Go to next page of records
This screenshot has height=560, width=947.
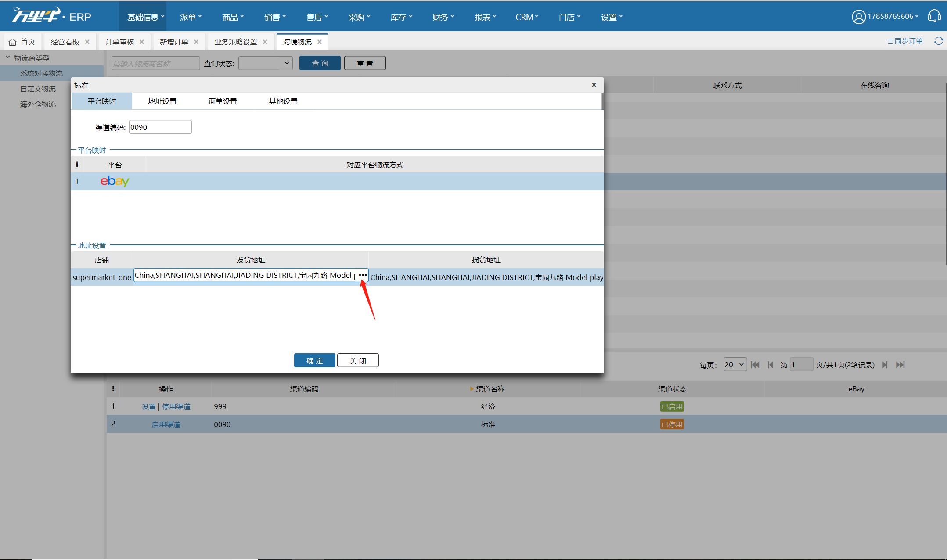pos(885,365)
